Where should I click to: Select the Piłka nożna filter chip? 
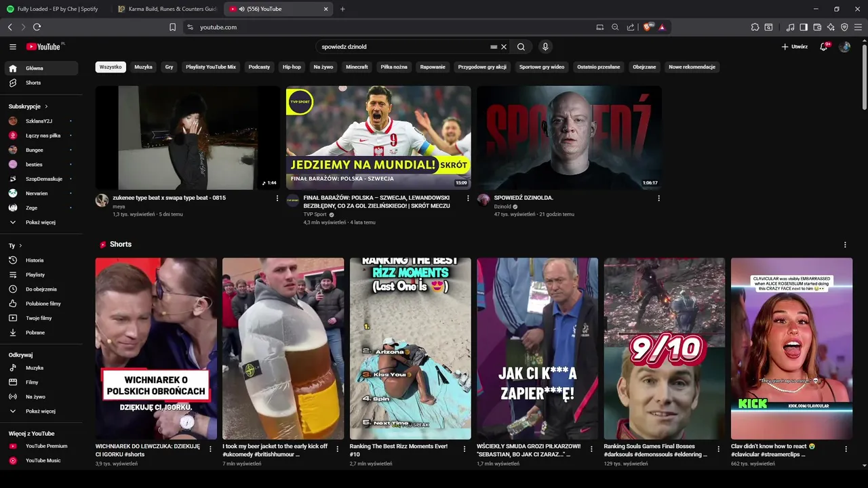[394, 67]
